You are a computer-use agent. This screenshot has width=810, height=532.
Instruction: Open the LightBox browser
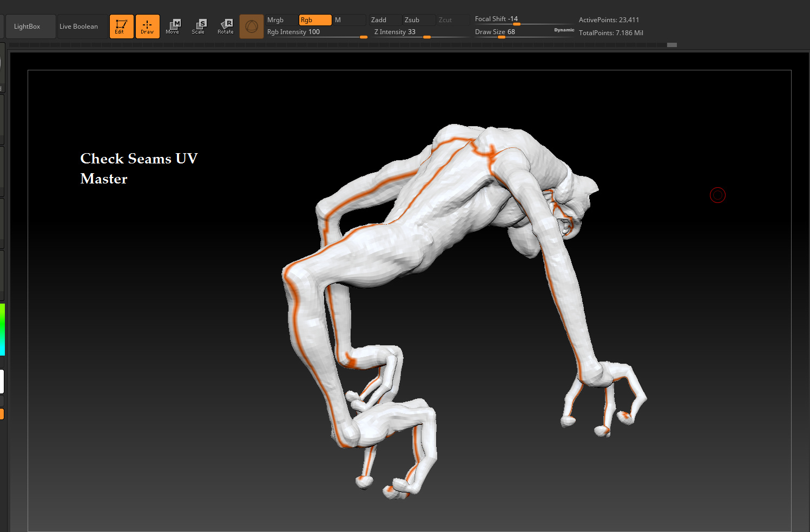pyautogui.click(x=30, y=27)
